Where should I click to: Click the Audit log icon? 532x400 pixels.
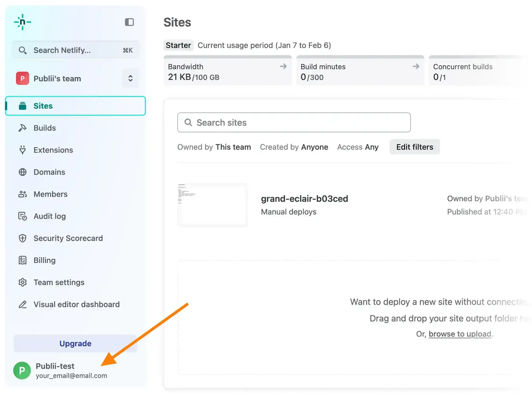tap(22, 216)
